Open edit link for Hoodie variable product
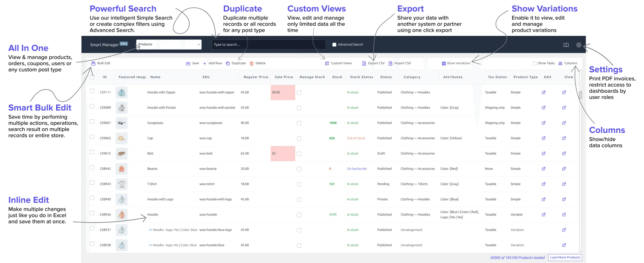This screenshot has width=644, height=263. coord(543,215)
